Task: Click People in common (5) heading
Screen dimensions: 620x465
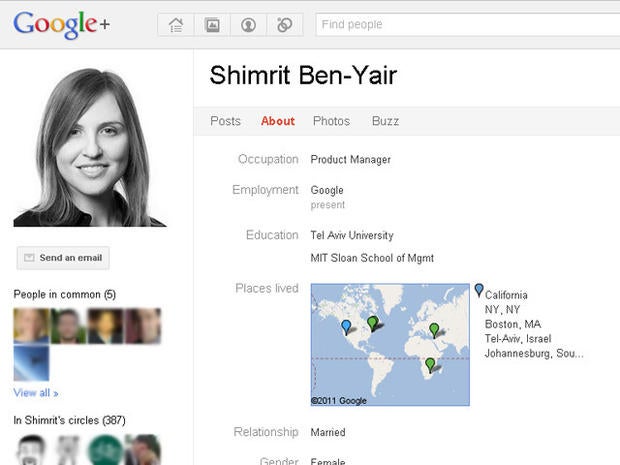Action: (x=64, y=295)
